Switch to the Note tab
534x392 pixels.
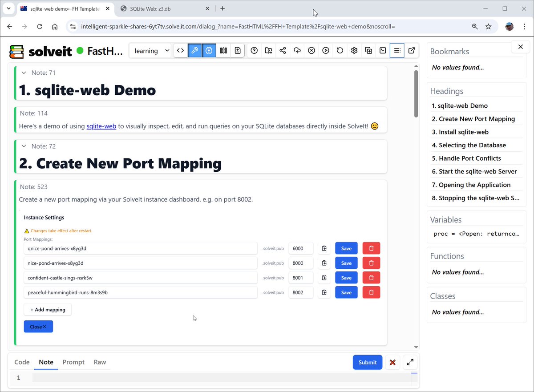pyautogui.click(x=46, y=362)
